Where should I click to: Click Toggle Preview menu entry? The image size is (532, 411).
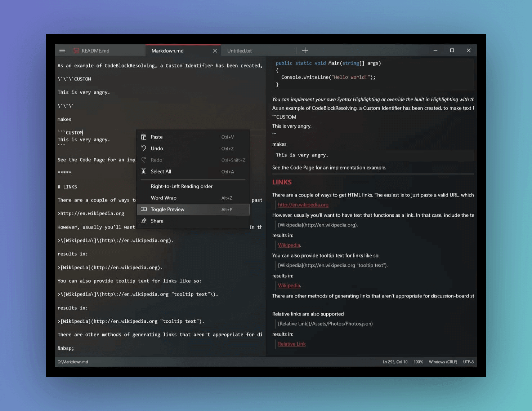(x=193, y=209)
